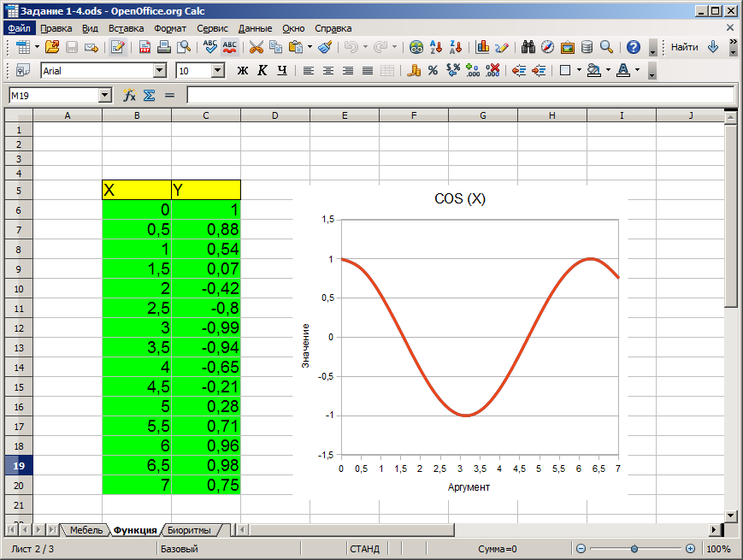Screen dimensions: 743x560
Task: Open the Undo history dropdown arrow
Action: pyautogui.click(x=365, y=47)
